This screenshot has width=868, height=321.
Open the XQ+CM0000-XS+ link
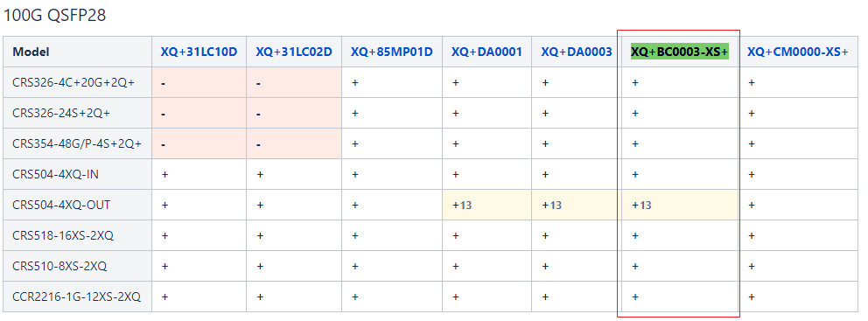[798, 52]
